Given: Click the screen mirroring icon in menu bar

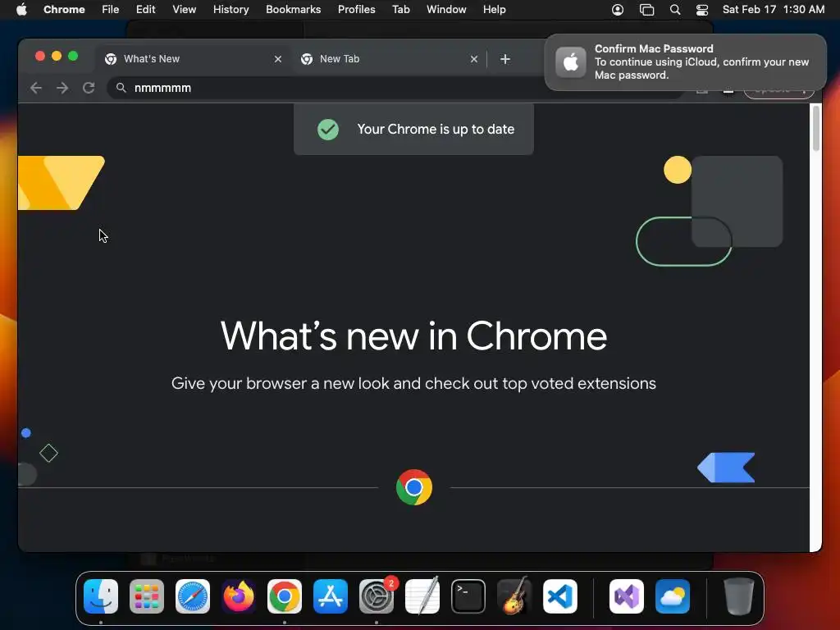Looking at the screenshot, I should (x=646, y=10).
